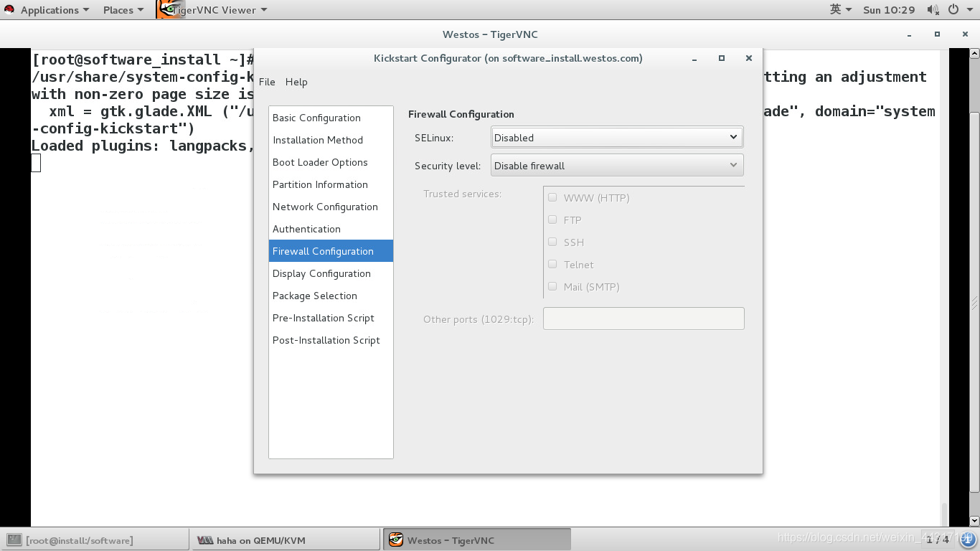This screenshot has width=980, height=551.
Task: Click the Red Hat logo icon
Action: point(9,10)
